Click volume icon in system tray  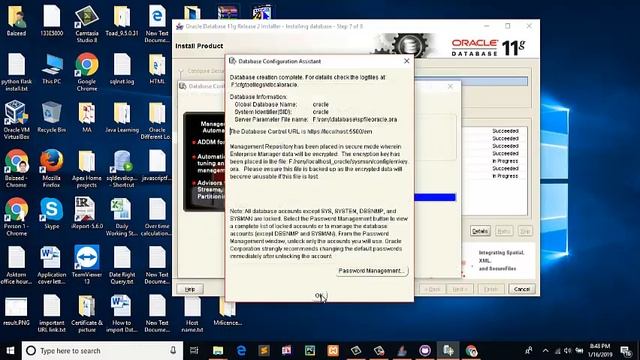[x=568, y=351]
